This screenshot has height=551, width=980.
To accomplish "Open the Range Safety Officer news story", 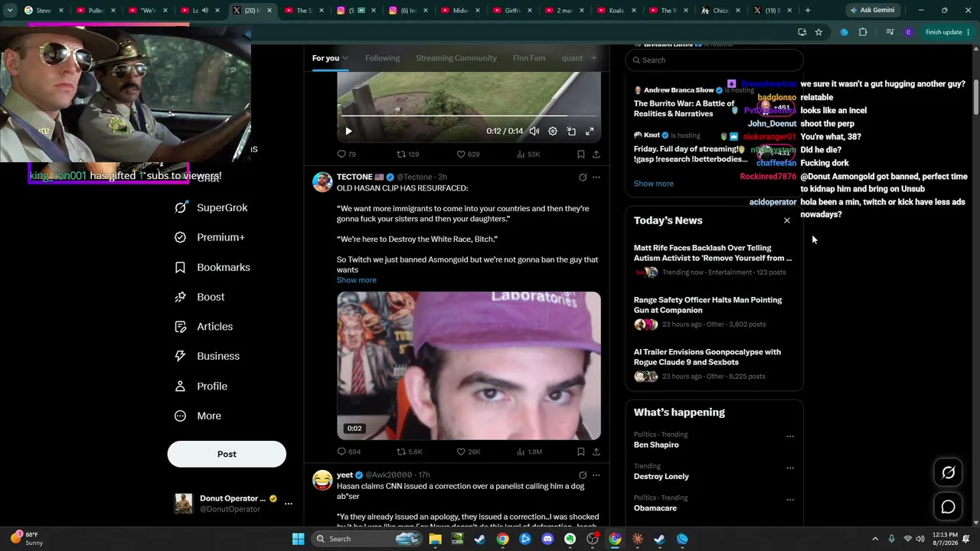I will tap(714, 312).
